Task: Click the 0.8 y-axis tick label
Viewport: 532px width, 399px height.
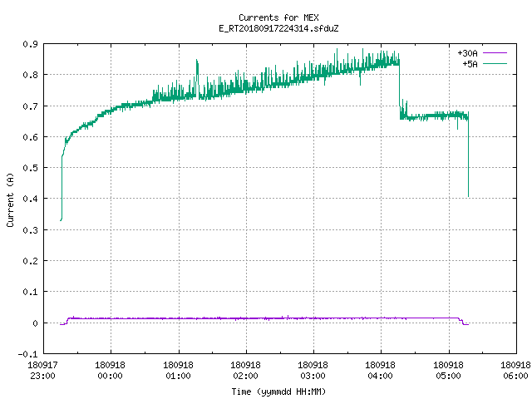Action: [30, 75]
